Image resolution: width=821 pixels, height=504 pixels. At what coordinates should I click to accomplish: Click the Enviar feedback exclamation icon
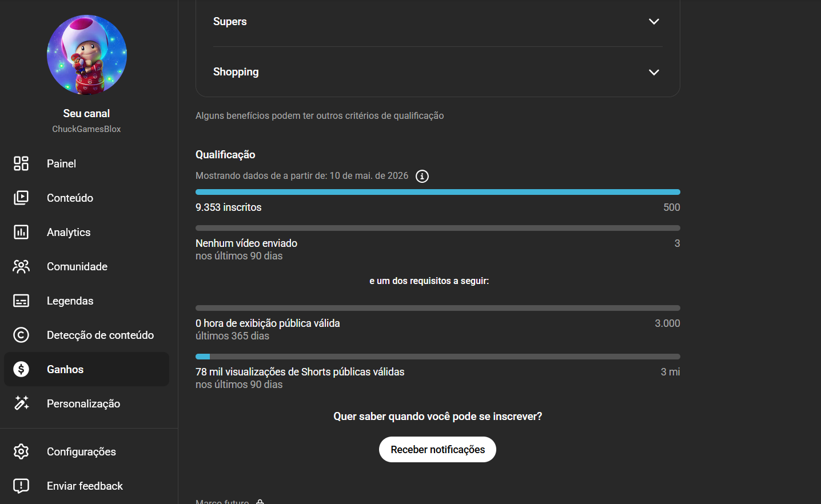tap(21, 486)
